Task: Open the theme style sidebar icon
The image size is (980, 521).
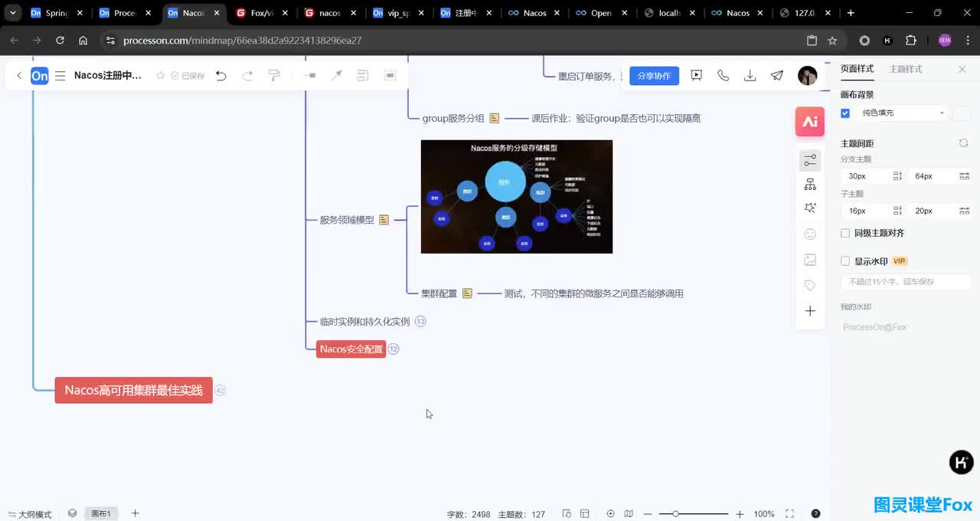Action: coord(810,208)
